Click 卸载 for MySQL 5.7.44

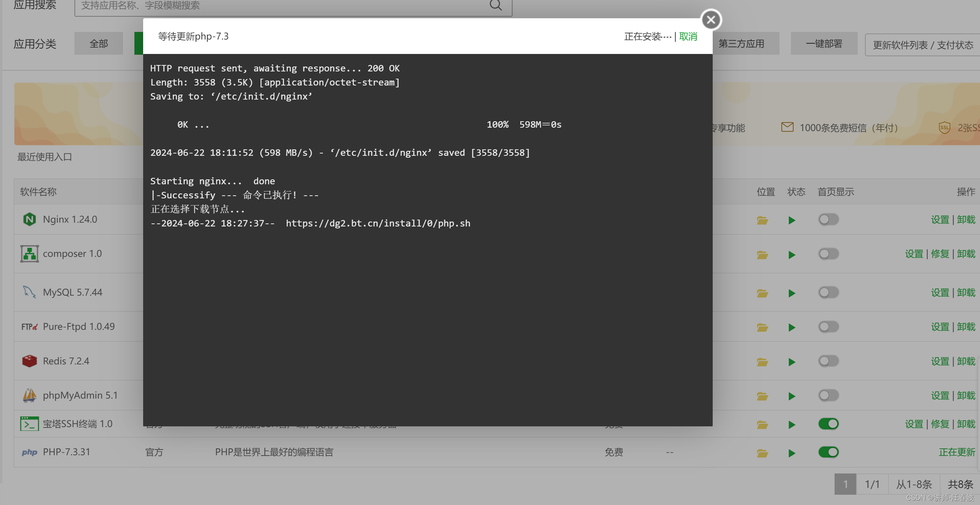coord(966,293)
